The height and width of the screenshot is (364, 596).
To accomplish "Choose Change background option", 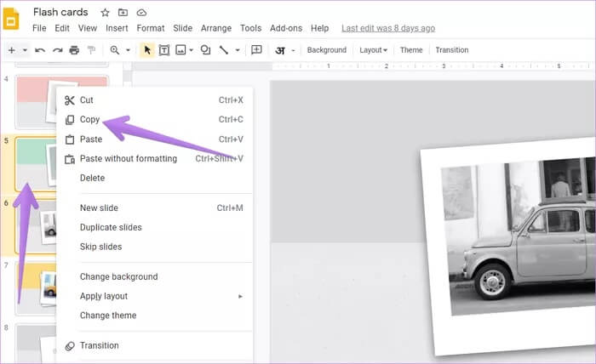I will [154, 276].
